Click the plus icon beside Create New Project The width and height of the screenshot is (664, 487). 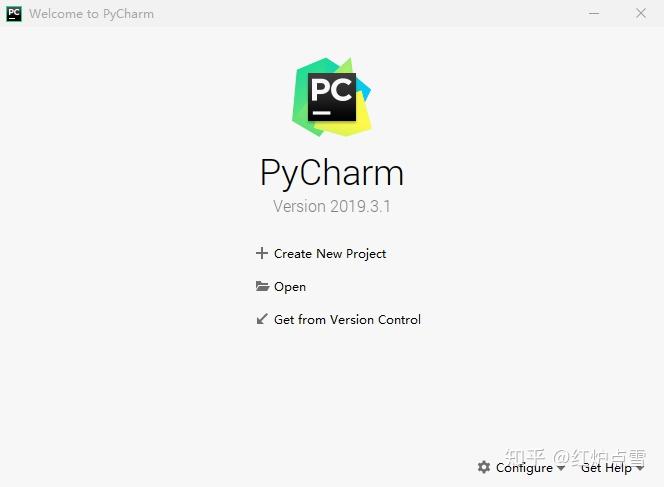(x=262, y=253)
